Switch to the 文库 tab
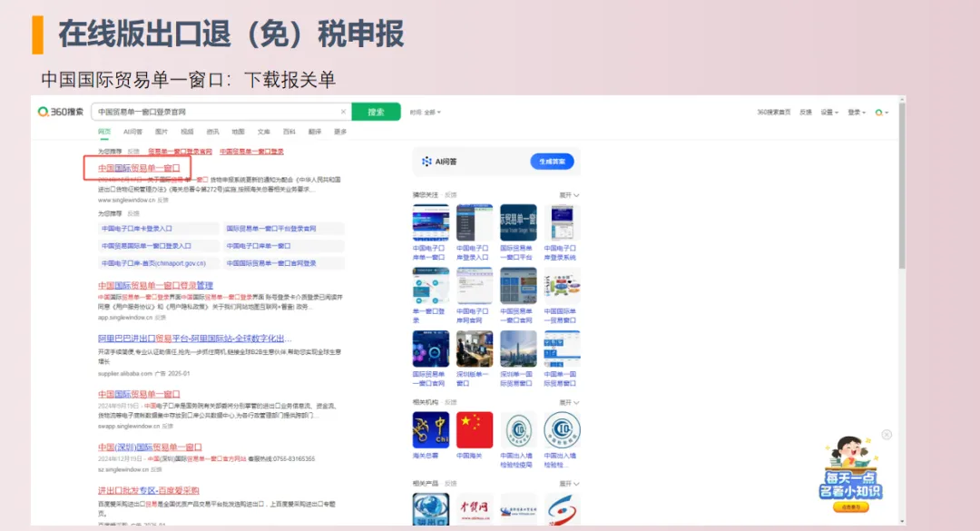 [264, 132]
